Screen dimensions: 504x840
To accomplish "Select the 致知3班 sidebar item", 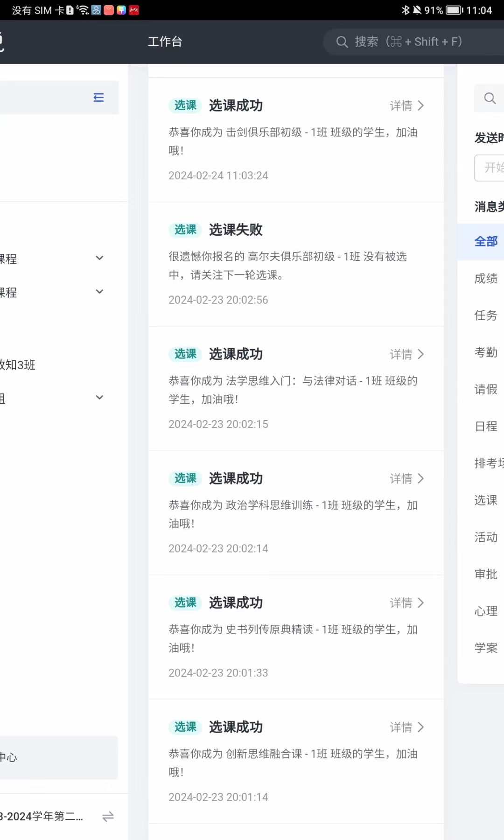I will [18, 365].
